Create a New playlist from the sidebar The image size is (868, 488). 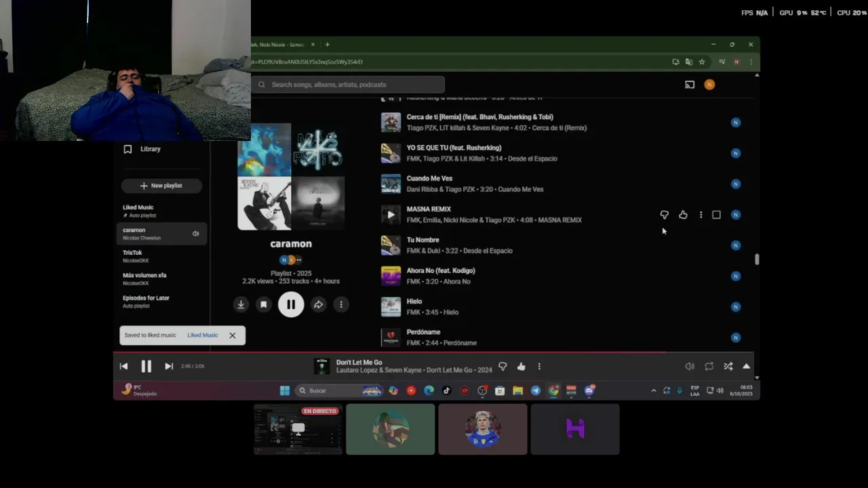[161, 186]
